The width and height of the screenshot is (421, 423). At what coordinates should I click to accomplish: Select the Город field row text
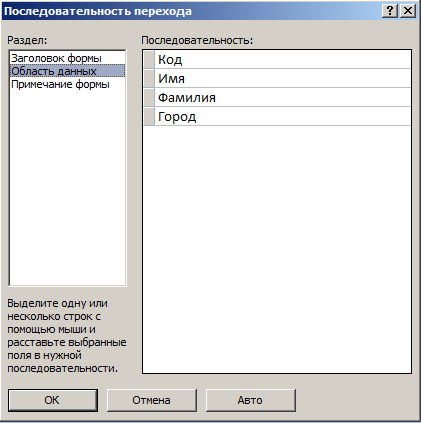[177, 117]
